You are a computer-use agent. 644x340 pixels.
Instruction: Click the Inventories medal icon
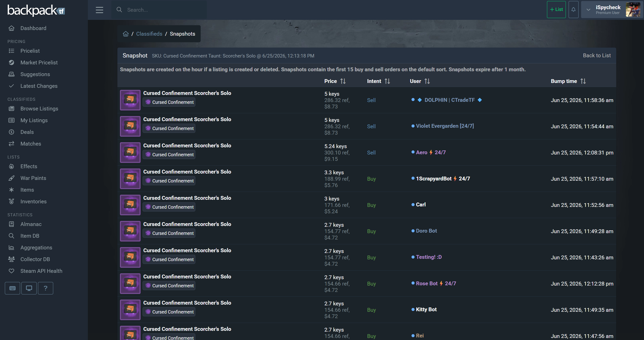tap(11, 202)
